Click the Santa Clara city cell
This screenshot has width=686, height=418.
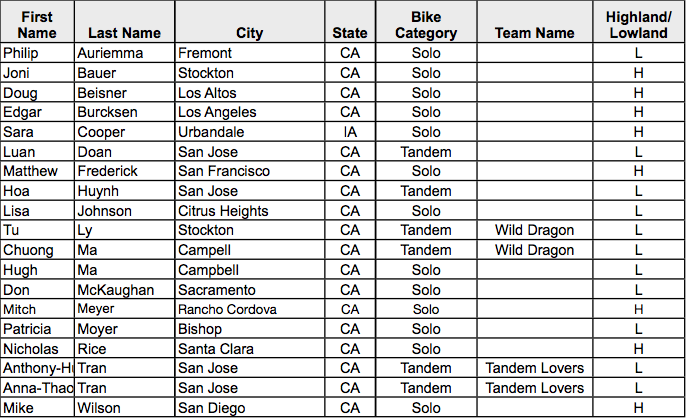[249, 349]
